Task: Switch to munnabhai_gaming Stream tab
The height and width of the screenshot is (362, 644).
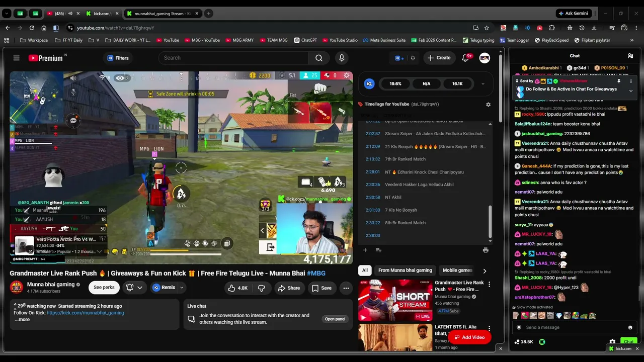Action: click(x=162, y=14)
